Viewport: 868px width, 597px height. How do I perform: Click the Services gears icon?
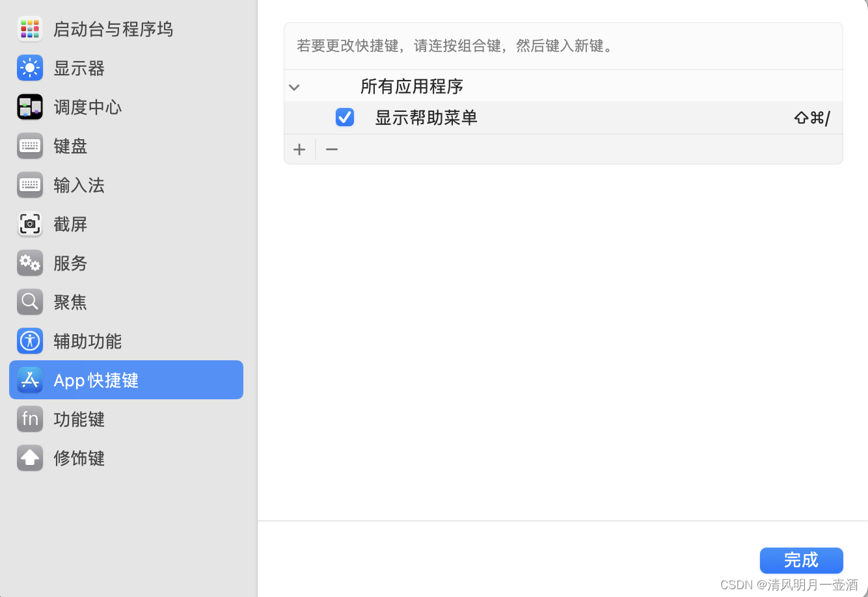(30, 263)
